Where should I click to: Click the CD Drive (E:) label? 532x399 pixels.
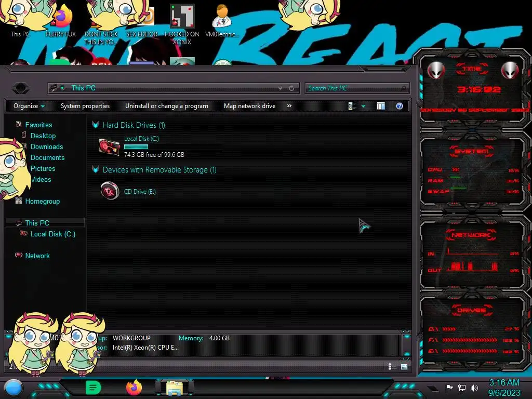tap(140, 192)
